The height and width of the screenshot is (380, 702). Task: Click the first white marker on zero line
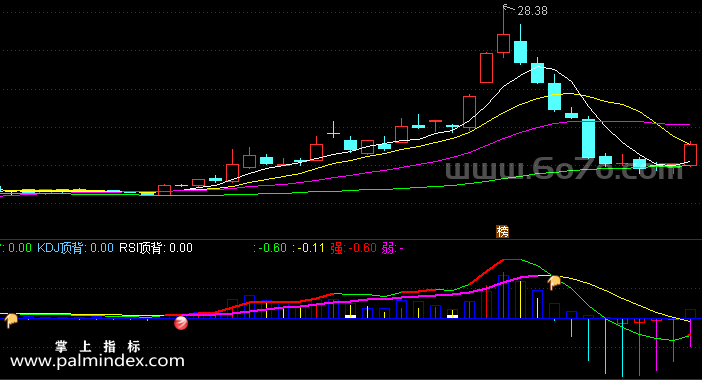pyautogui.click(x=350, y=316)
